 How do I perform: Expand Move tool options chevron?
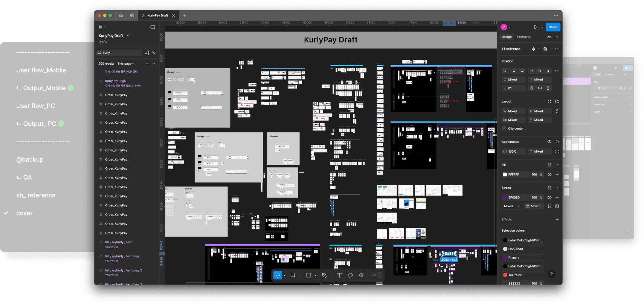(x=284, y=275)
